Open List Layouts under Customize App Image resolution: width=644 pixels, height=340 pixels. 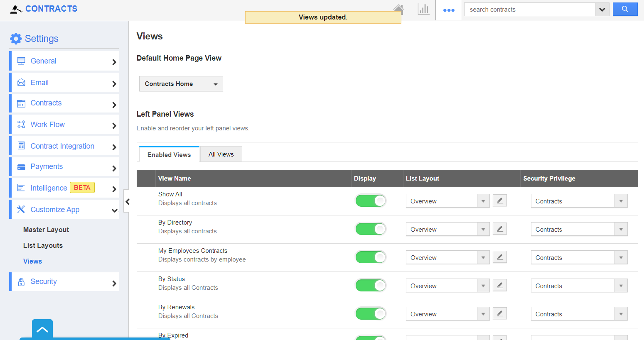pos(43,245)
